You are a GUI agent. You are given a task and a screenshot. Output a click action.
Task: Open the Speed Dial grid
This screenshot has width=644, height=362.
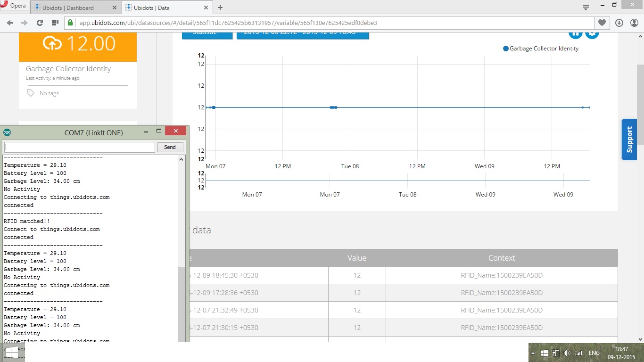tap(55, 23)
